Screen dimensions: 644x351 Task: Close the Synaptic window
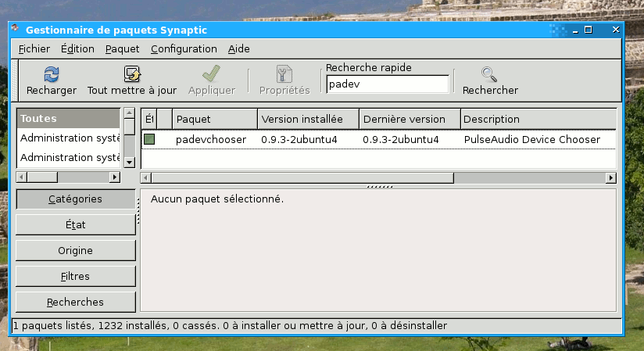(x=616, y=30)
